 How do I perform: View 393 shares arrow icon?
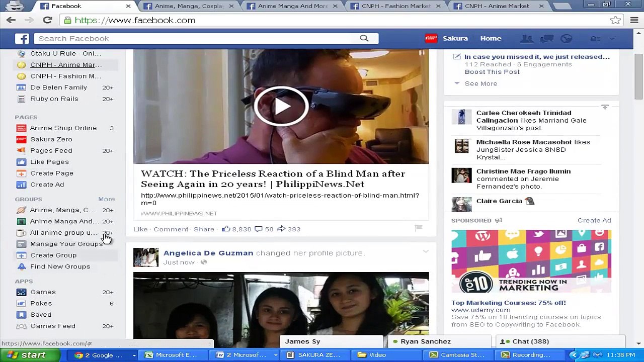point(281,229)
